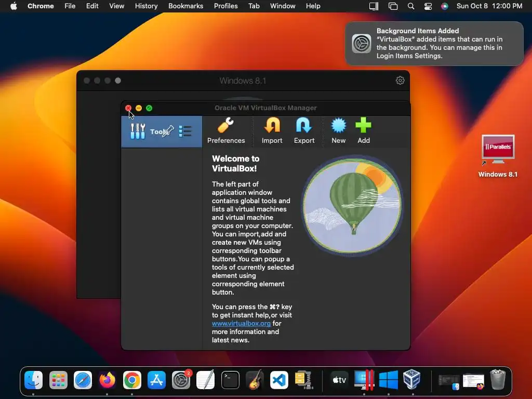The image size is (532, 399).
Task: Open the Windows logo app in Dock
Action: click(x=388, y=380)
